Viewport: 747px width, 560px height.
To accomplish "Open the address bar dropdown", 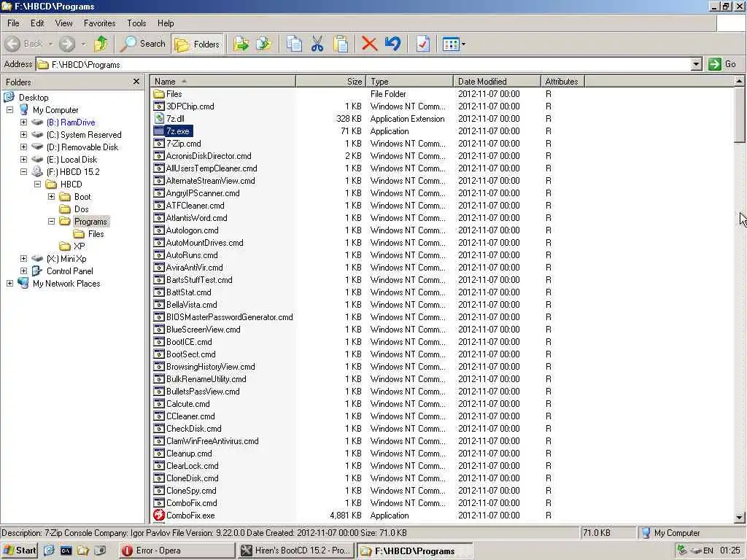I will (x=696, y=64).
